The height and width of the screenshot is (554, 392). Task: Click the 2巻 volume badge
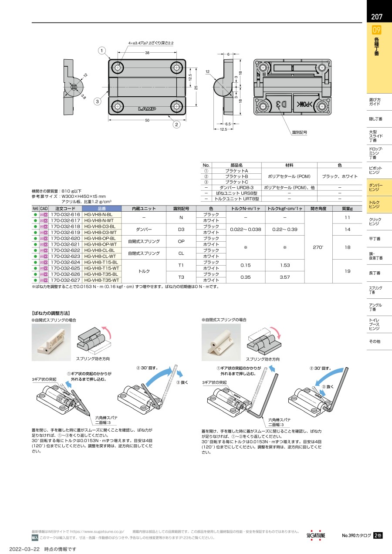[378, 536]
